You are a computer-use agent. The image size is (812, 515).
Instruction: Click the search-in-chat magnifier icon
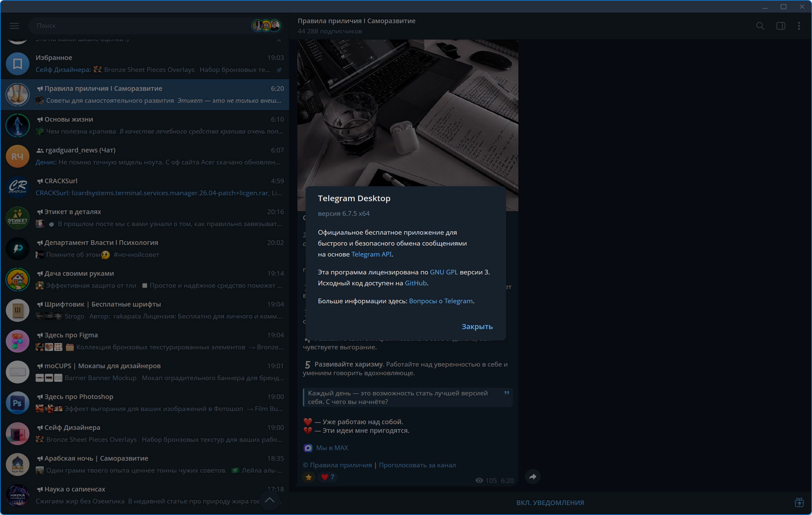(760, 26)
